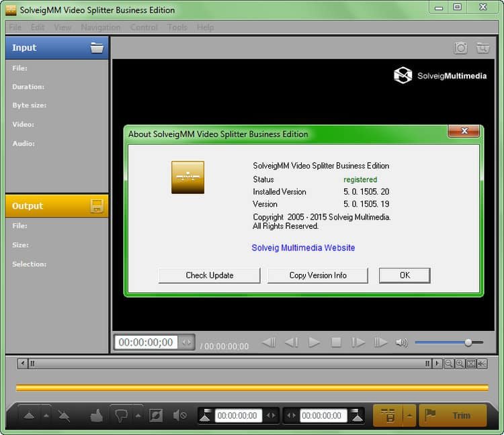Click the Output panel header
The image size is (504, 435).
(x=57, y=206)
